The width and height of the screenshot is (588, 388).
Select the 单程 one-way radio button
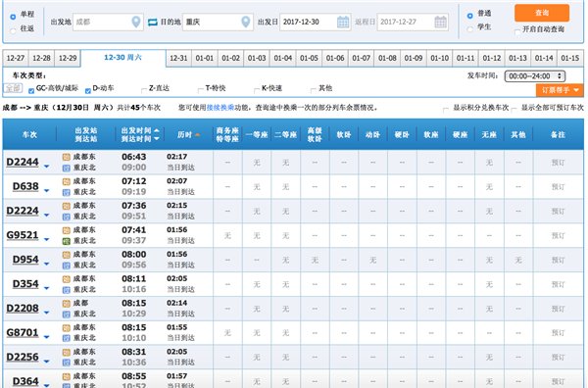(13, 17)
